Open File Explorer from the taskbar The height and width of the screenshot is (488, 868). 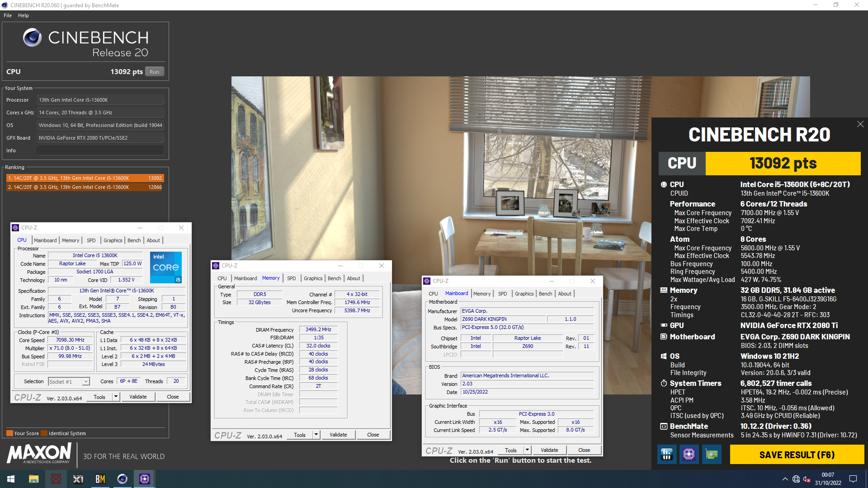33,479
